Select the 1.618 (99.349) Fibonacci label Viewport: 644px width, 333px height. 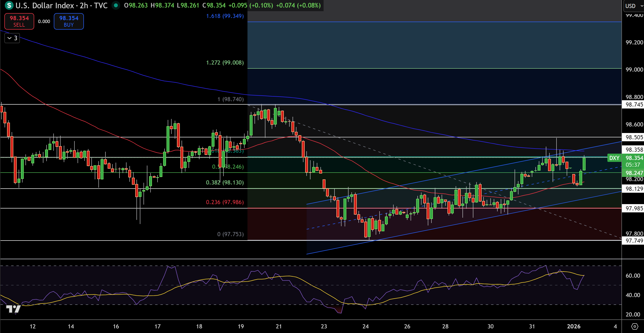(x=225, y=16)
